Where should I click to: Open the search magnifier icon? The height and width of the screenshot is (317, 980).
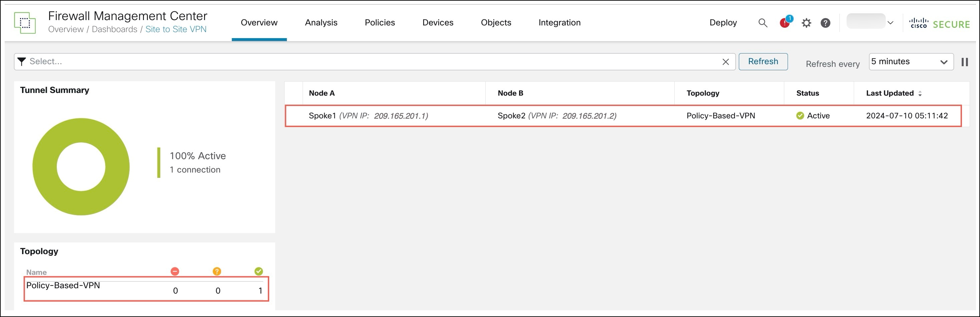pos(763,23)
